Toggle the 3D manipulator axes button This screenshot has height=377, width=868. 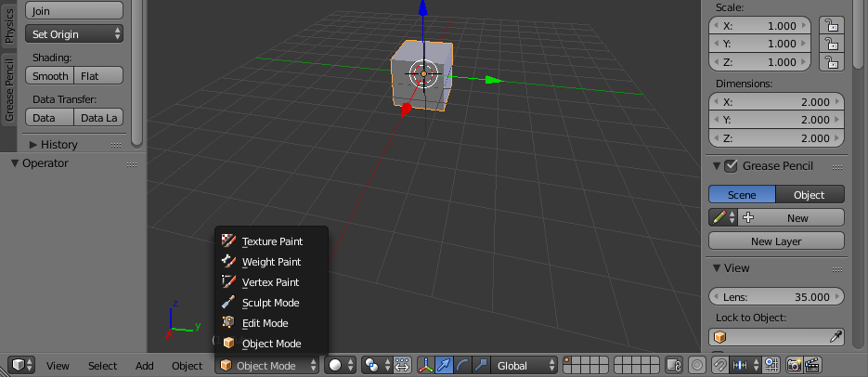click(426, 366)
